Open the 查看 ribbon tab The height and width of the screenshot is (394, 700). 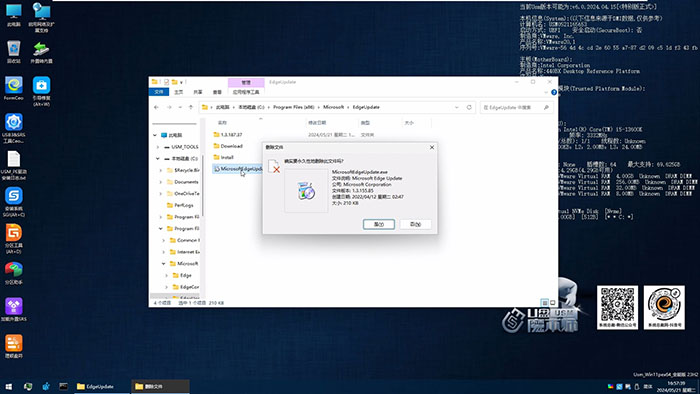point(217,92)
